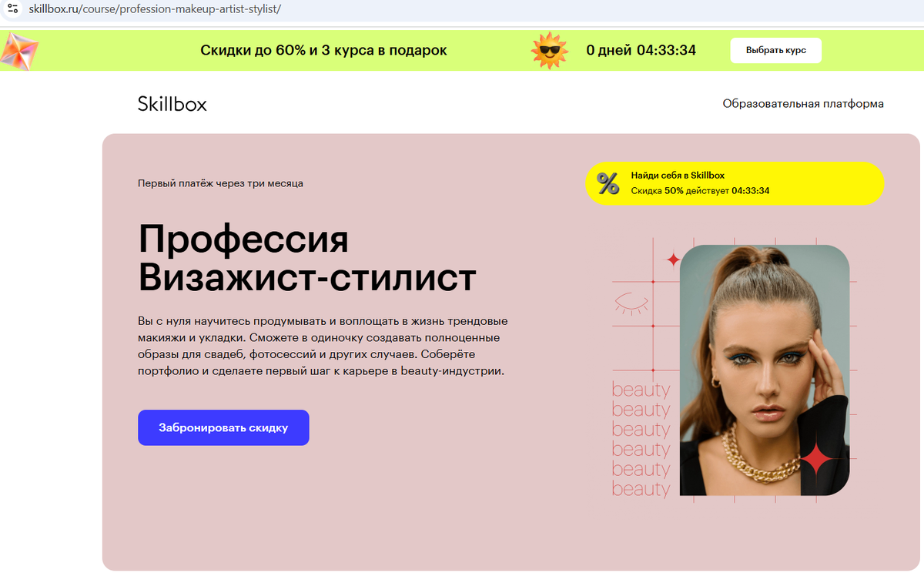Screen dimensions: 924x576
Task: Click the percent icon in yellow badge
Action: tap(608, 183)
